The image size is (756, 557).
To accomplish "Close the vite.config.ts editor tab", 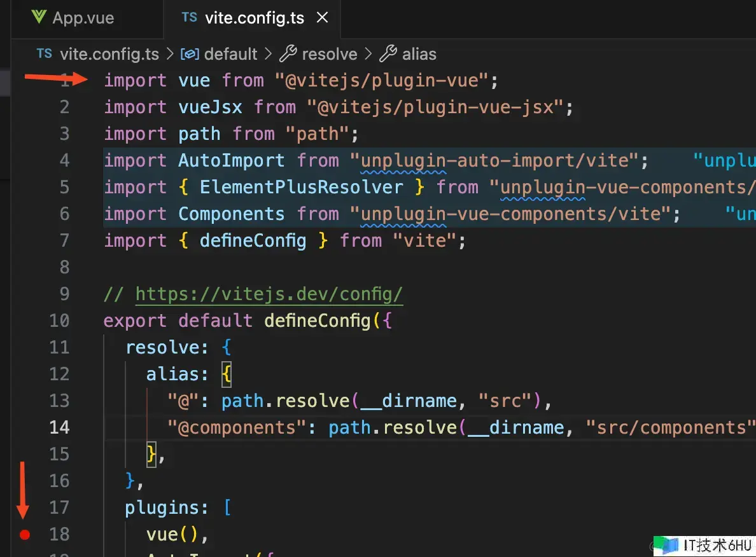I will tap(323, 18).
